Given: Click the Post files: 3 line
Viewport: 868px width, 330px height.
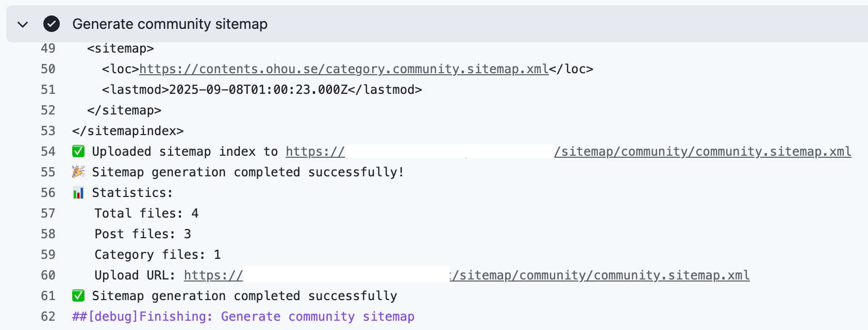Looking at the screenshot, I should 143,234.
